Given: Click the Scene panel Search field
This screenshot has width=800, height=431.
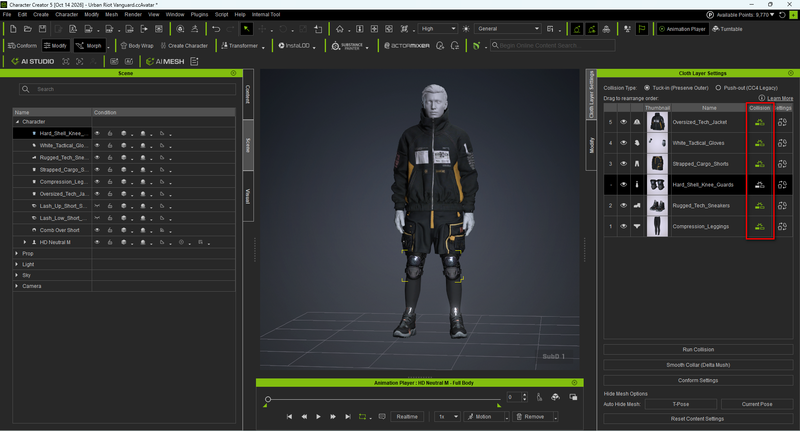Looking at the screenshot, I should tap(128, 89).
